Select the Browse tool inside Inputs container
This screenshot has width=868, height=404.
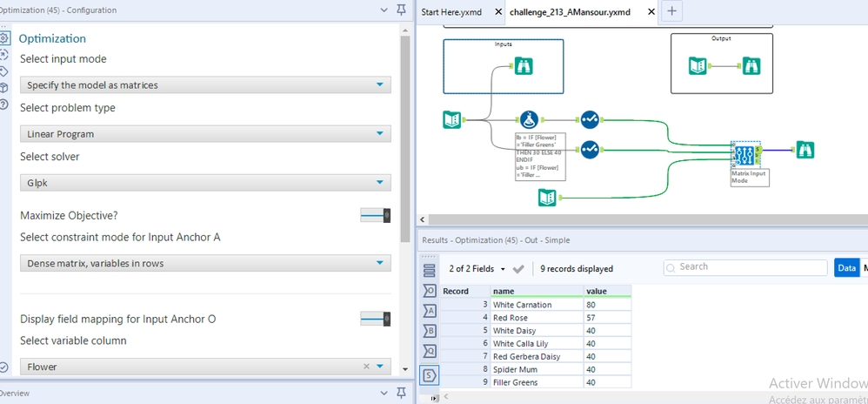pyautogui.click(x=524, y=66)
